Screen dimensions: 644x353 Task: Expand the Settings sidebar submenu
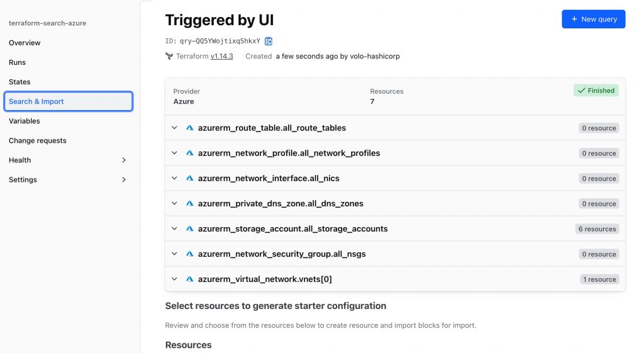point(123,179)
